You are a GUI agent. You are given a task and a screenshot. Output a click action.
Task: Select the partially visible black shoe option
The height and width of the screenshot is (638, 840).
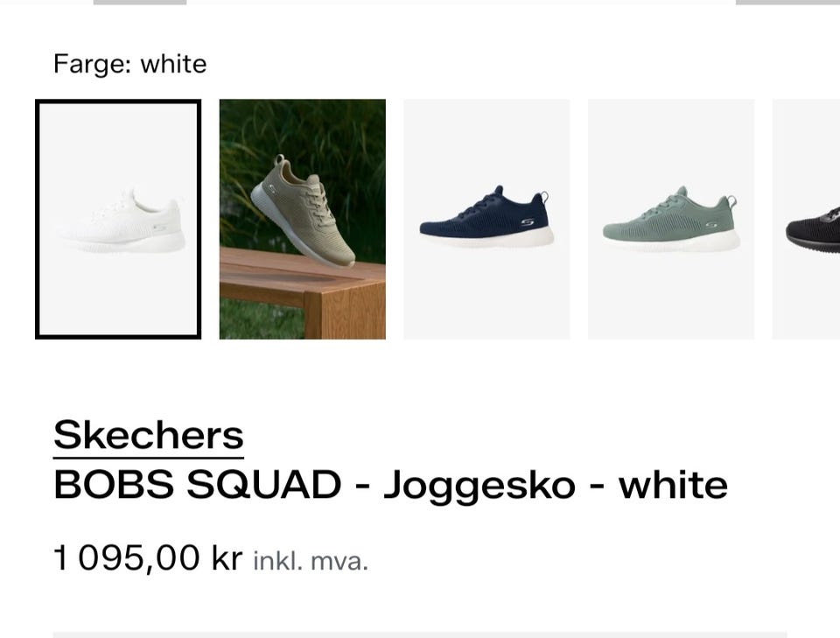tap(806, 219)
